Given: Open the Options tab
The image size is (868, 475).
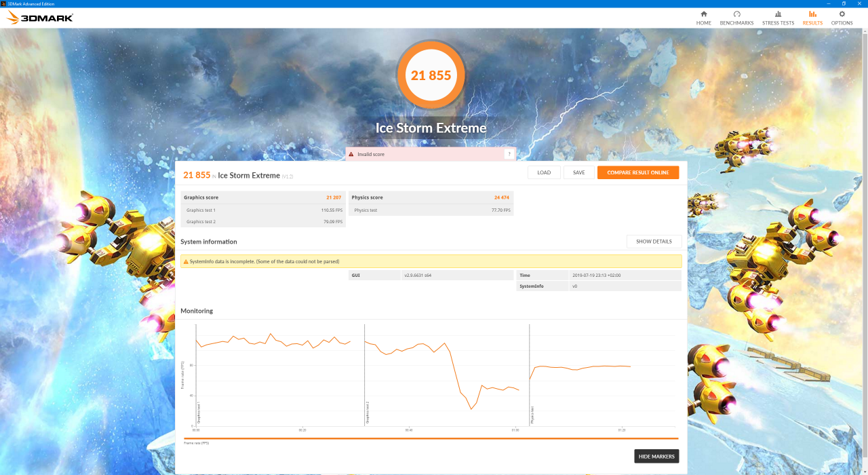Looking at the screenshot, I should click(x=842, y=18).
